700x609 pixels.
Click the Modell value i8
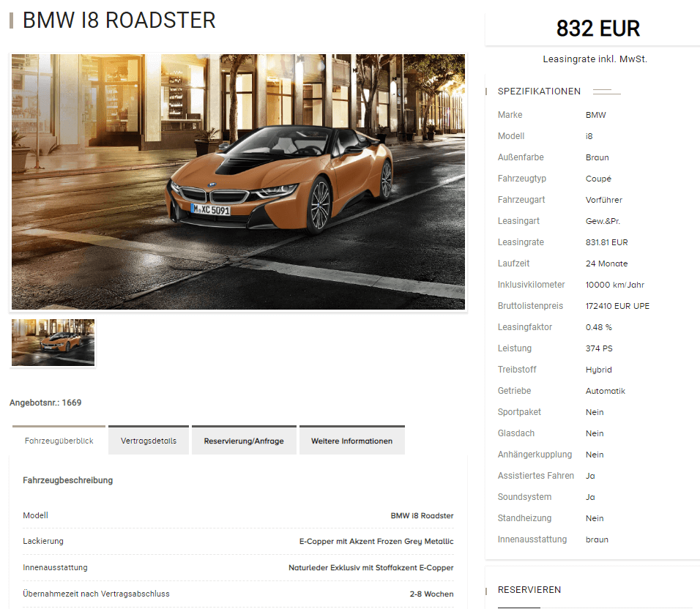(589, 136)
